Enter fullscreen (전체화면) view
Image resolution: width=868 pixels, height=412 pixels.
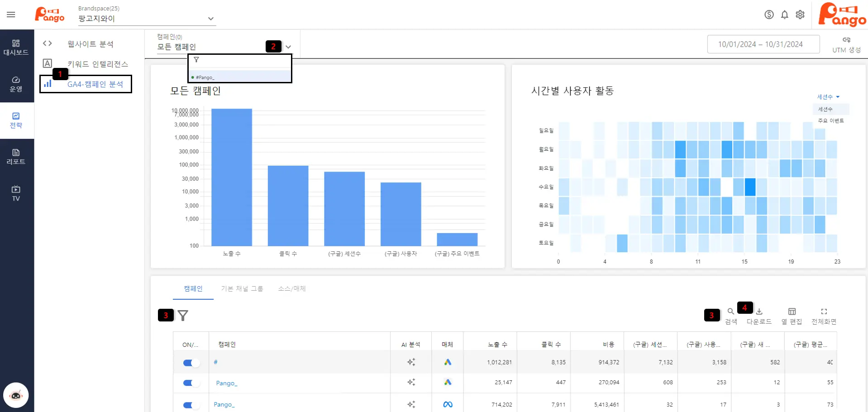pyautogui.click(x=824, y=316)
